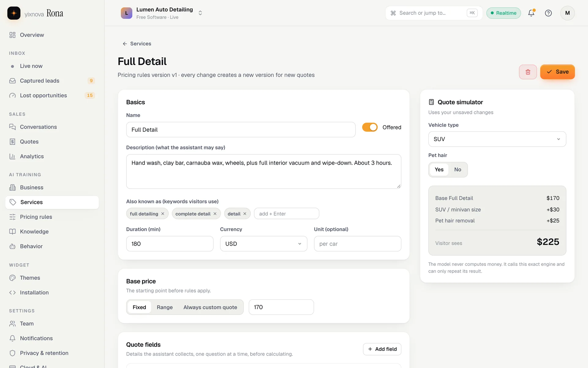Open Lost opportunities in the sidebar

coord(52,95)
